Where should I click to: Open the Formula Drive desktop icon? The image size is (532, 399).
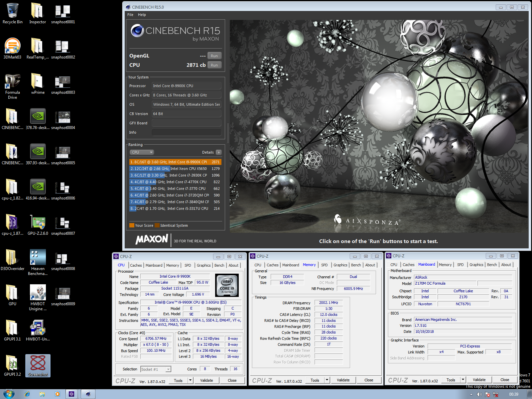pos(13,86)
